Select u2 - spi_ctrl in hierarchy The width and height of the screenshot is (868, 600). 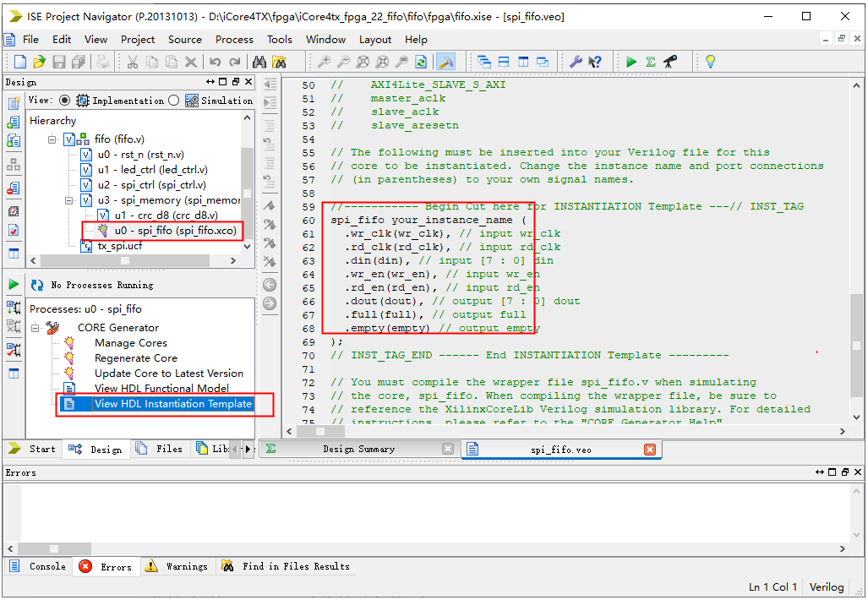[150, 185]
